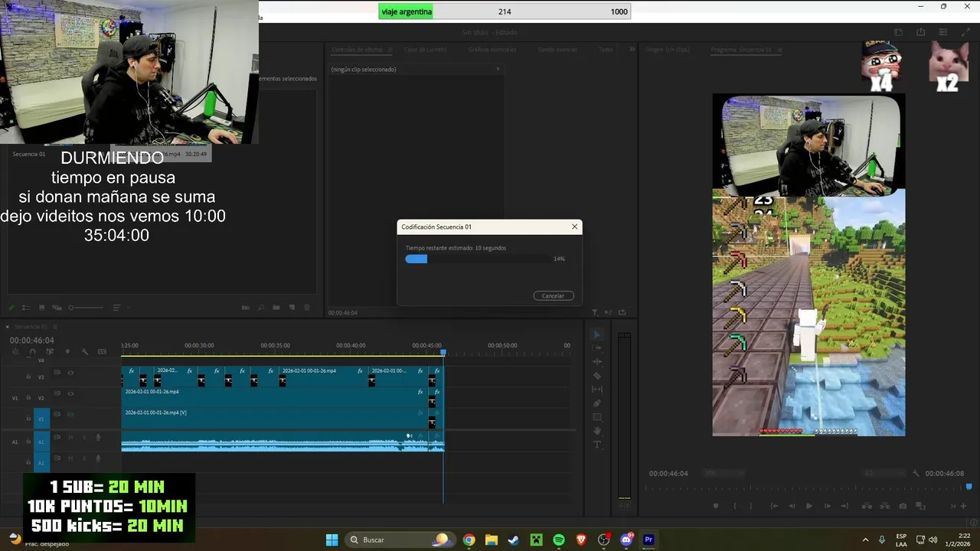Click Mark Out button in Program monitor
Screen dimensions: 980x551
point(751,506)
